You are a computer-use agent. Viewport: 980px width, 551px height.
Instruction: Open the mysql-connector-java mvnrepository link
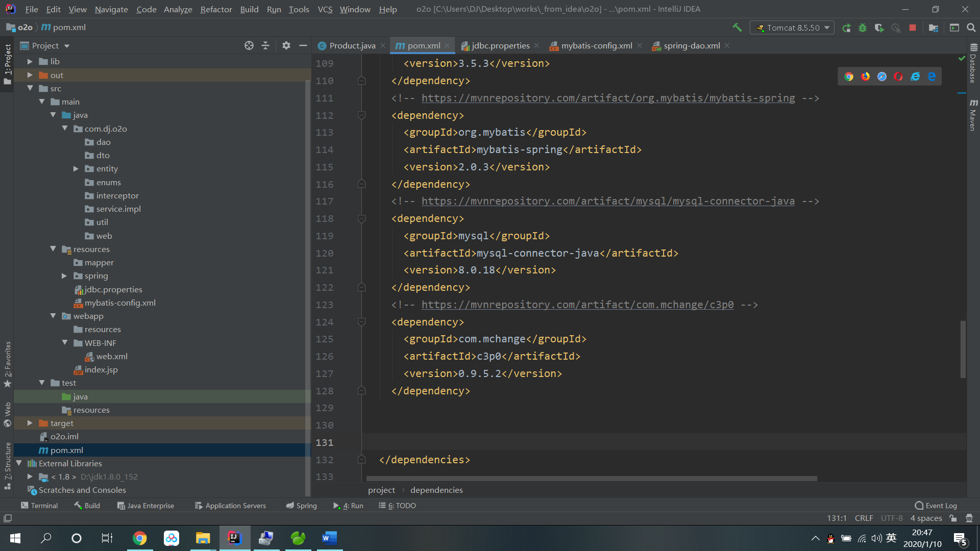tap(608, 201)
